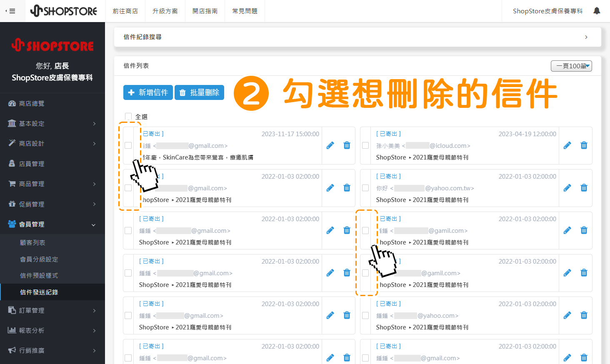Screen dimensions: 610x364
Task: Open 商店總覽 dashboard icon
Action: click(x=12, y=103)
